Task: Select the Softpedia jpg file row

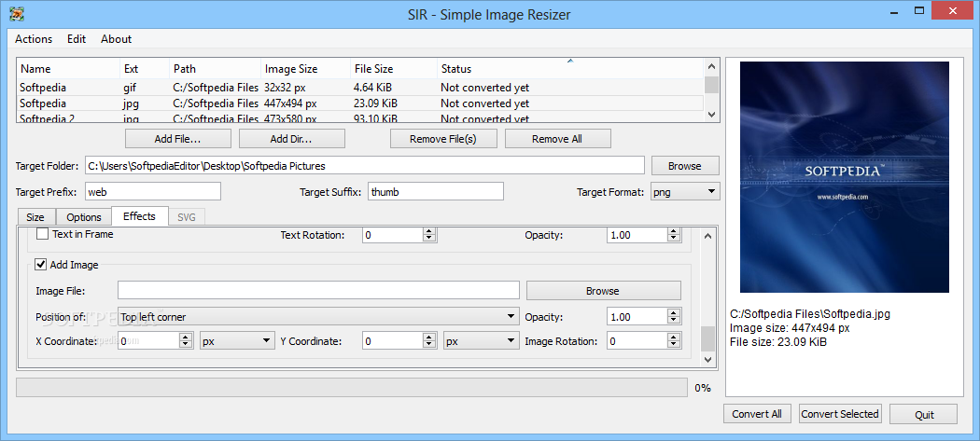Action: [360, 103]
